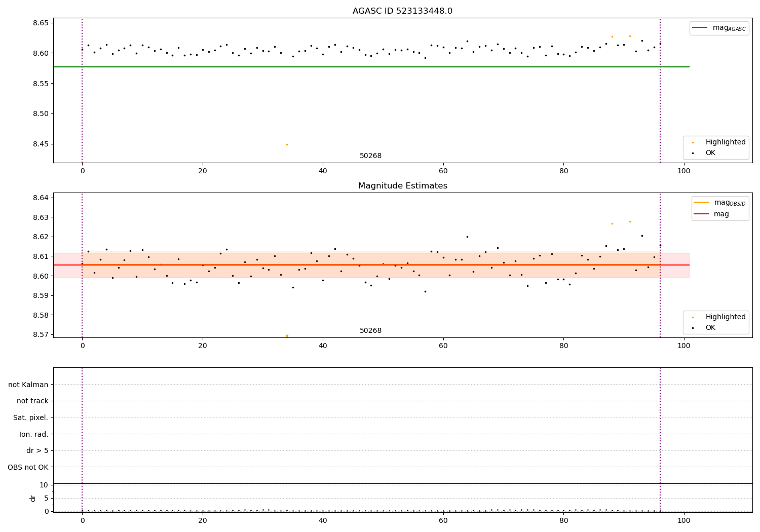Click the '8.57' y-axis tick label
This screenshot has width=760, height=532.
[x=41, y=334]
